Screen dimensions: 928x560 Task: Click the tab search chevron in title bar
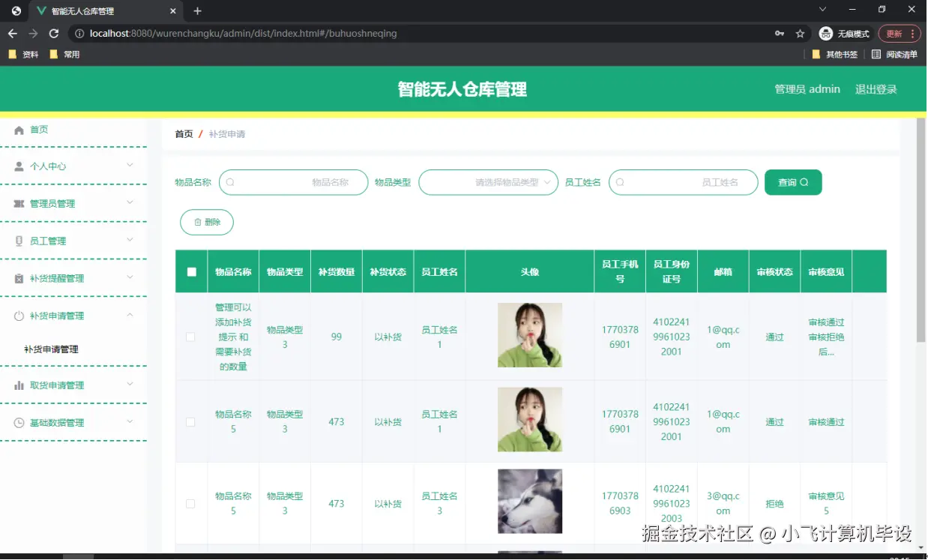click(x=822, y=10)
